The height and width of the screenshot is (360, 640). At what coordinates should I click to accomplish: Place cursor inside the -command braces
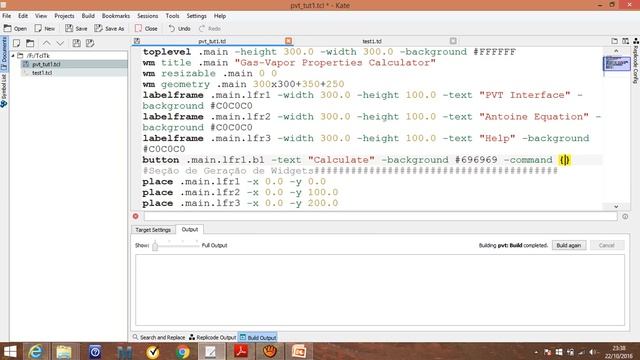(x=565, y=160)
